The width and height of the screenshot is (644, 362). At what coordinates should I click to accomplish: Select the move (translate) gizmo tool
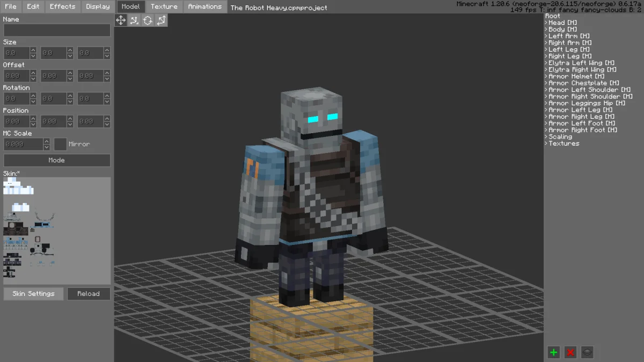coord(121,20)
